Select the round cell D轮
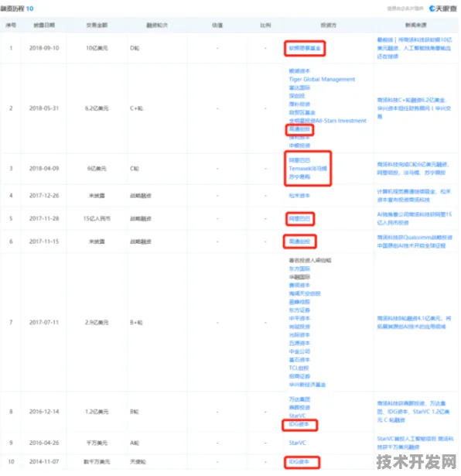Viewport: 461px width, 476px height. pos(135,48)
